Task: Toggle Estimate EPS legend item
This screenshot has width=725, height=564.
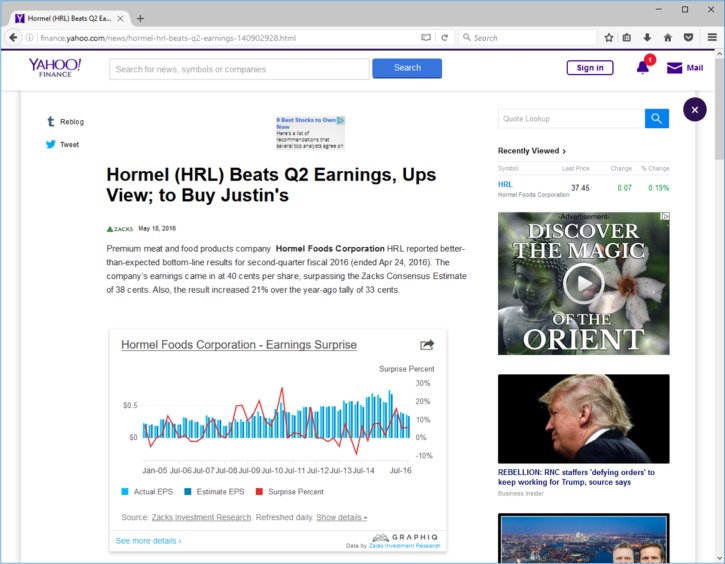Action: pyautogui.click(x=214, y=491)
